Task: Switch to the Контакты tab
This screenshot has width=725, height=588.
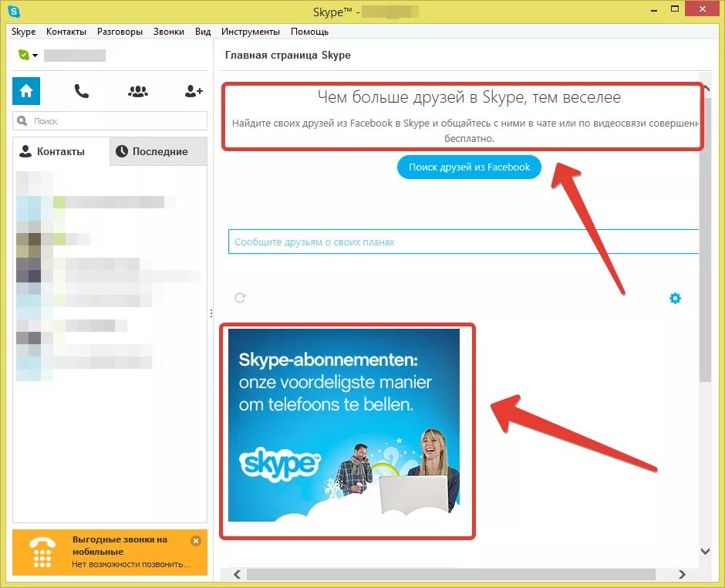Action: [x=61, y=151]
